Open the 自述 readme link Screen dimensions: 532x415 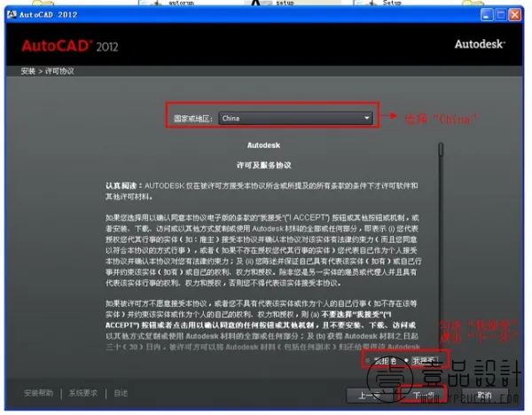(121, 393)
